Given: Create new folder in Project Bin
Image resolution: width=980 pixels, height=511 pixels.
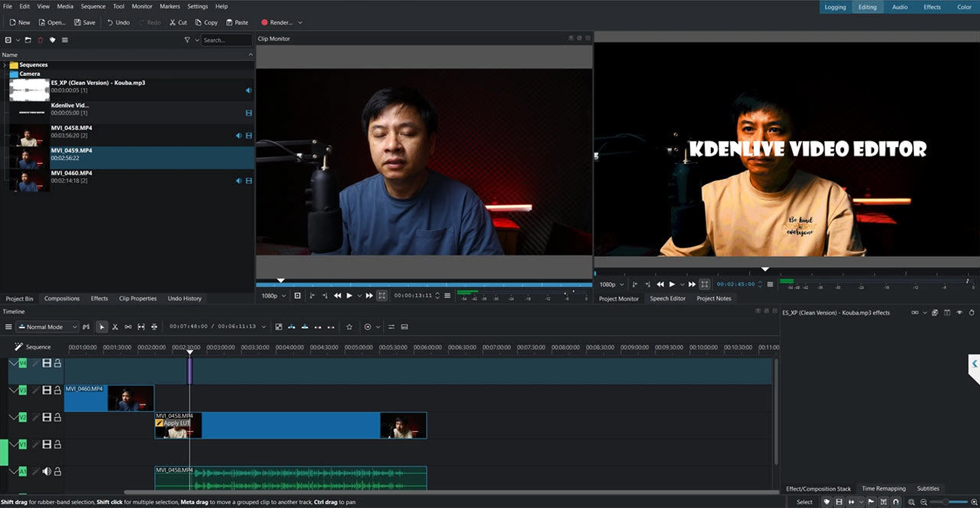Looking at the screenshot, I should pyautogui.click(x=28, y=40).
